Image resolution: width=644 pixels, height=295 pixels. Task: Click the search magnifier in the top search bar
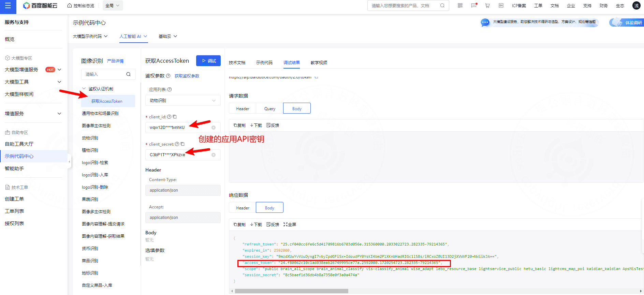[x=442, y=5]
